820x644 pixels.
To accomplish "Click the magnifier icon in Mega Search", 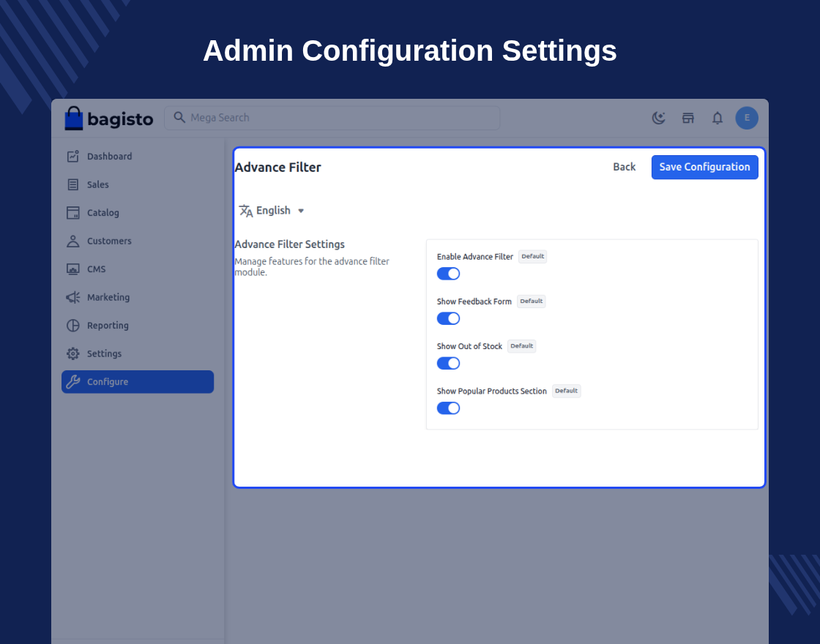I will point(179,118).
